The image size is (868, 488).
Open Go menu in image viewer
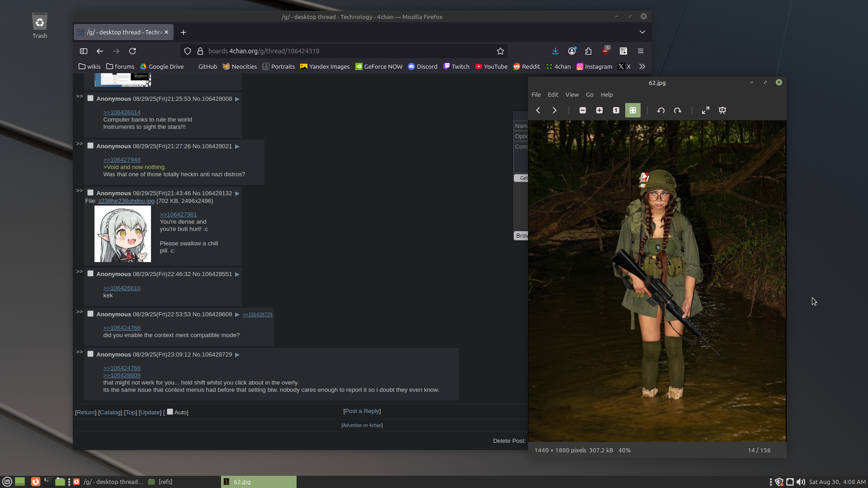tap(590, 94)
